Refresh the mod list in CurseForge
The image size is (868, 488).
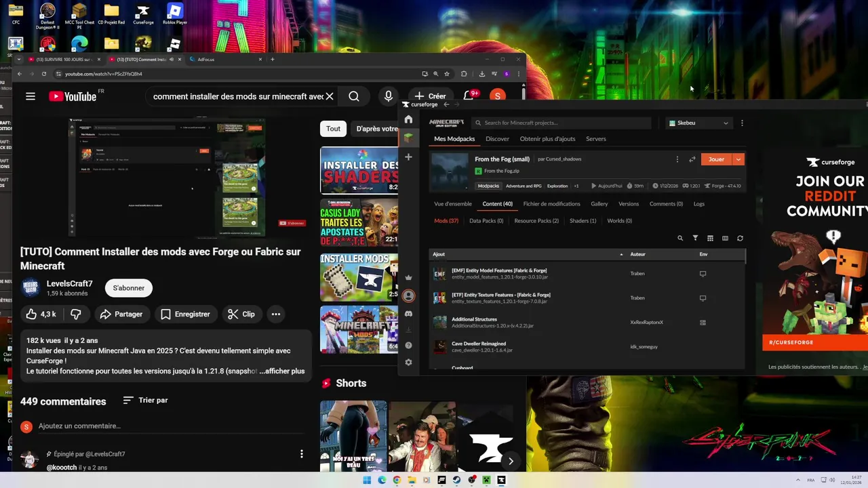click(740, 239)
